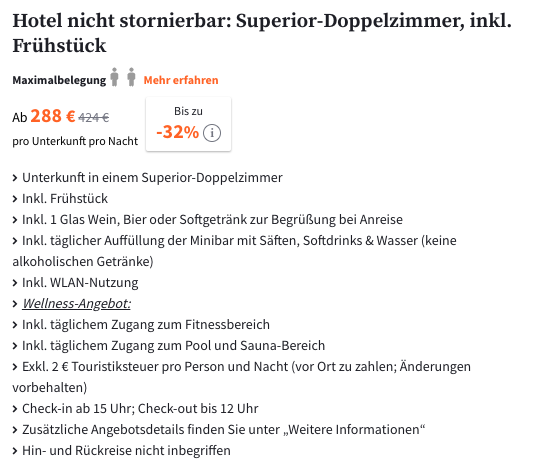Viewport: 535px width, 472px height.
Task: Click the first person occupancy icon
Action: point(115,77)
